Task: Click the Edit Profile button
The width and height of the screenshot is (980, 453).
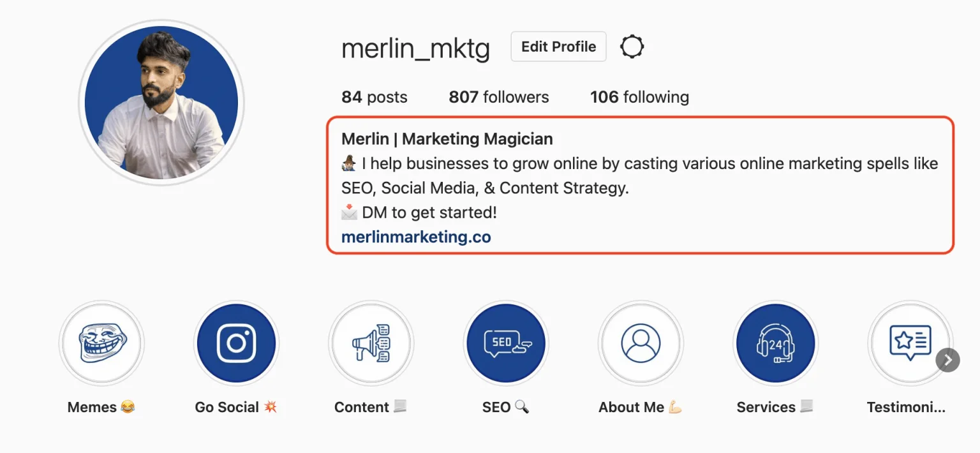Action: point(558,47)
